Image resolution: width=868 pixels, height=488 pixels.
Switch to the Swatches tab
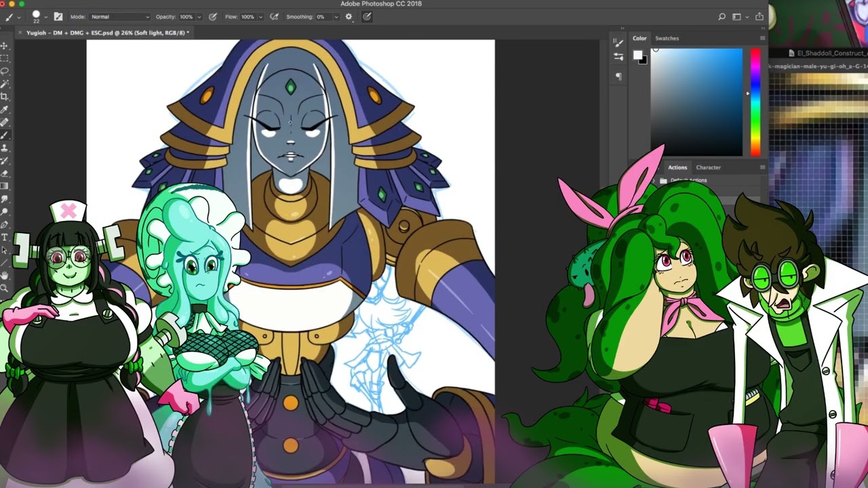pos(667,39)
